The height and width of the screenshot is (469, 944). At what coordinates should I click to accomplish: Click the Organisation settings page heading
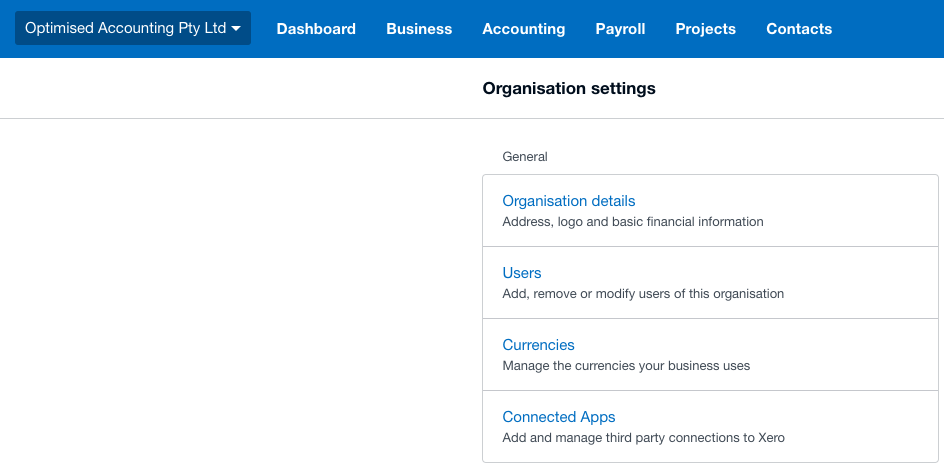(x=569, y=89)
